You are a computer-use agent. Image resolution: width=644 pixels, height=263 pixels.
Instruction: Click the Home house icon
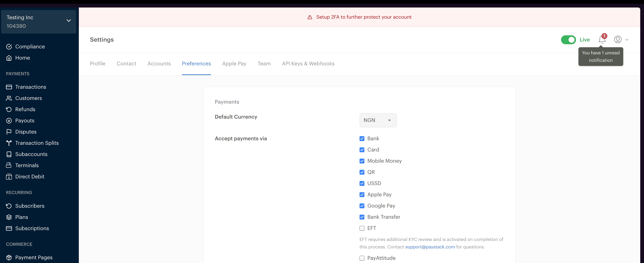(x=9, y=58)
